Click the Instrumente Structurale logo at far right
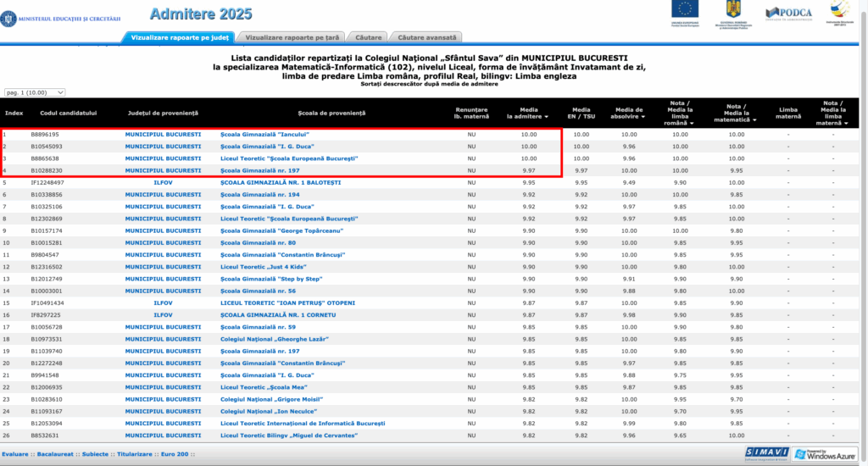 pos(840,14)
